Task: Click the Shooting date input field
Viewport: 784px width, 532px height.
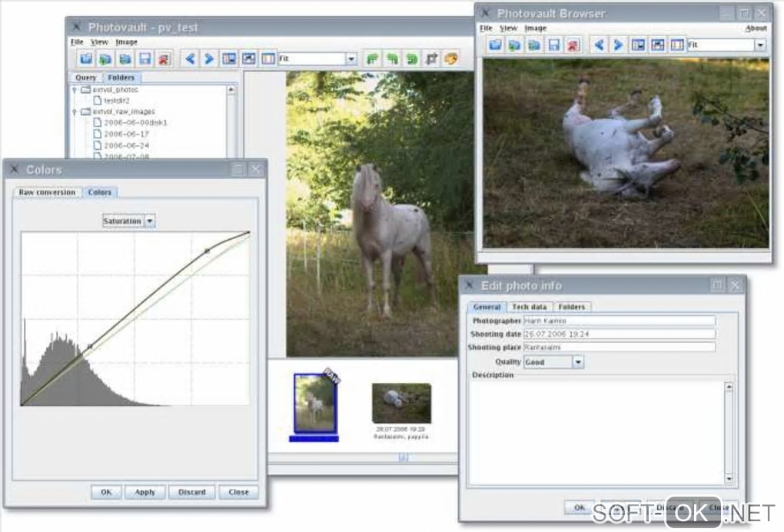Action: (619, 334)
